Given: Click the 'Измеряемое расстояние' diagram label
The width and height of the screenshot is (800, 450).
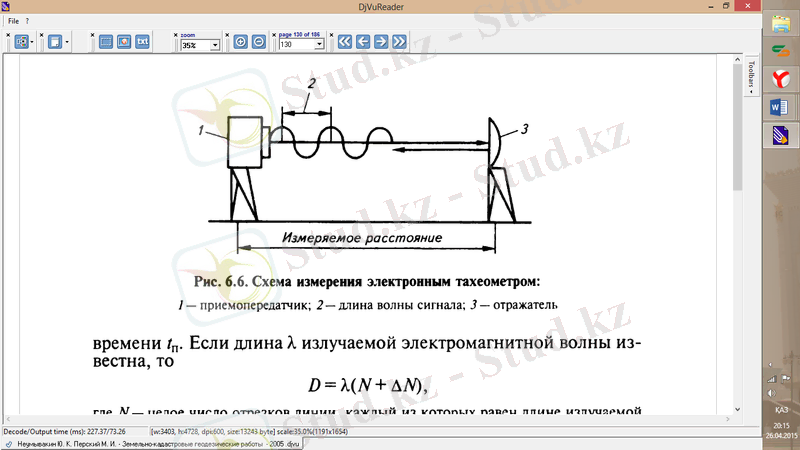Looking at the screenshot, I should 362,238.
